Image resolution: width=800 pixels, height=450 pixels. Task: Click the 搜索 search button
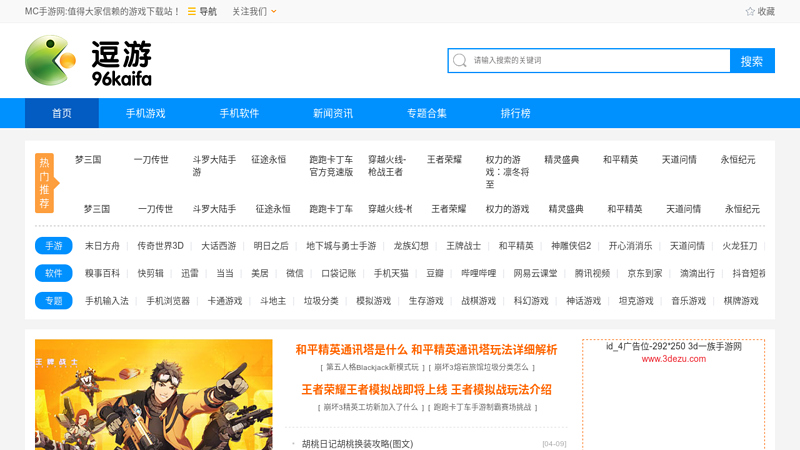click(752, 61)
